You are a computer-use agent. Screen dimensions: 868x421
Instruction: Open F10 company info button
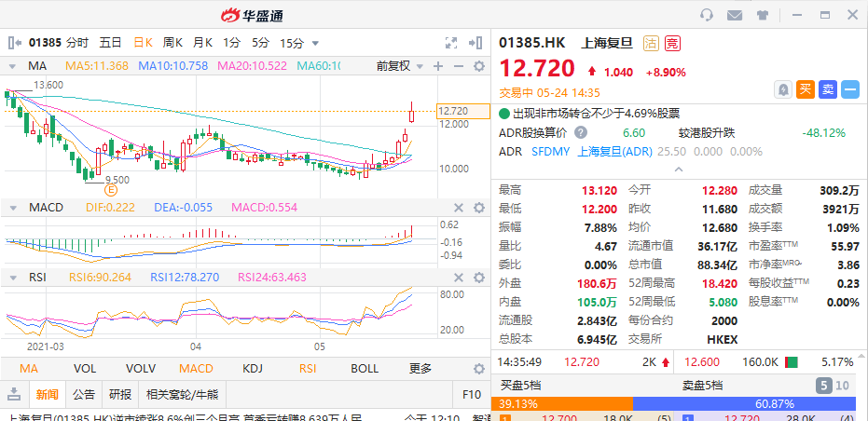point(472,394)
